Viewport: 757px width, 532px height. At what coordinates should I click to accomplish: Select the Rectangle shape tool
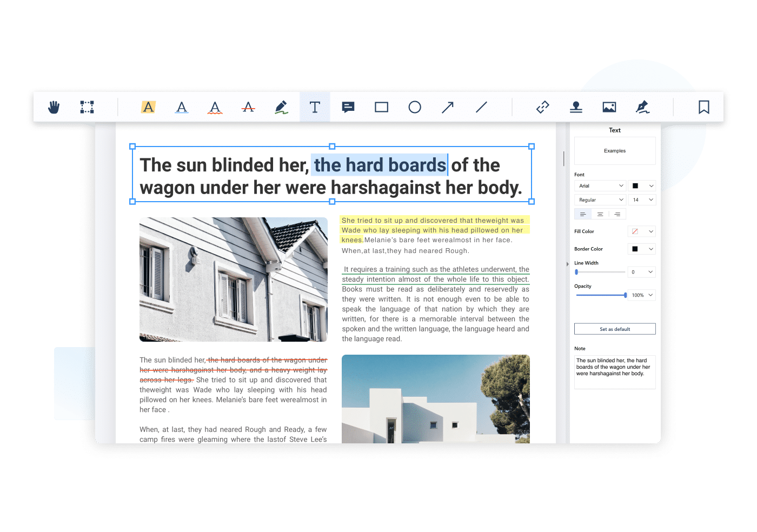381,107
